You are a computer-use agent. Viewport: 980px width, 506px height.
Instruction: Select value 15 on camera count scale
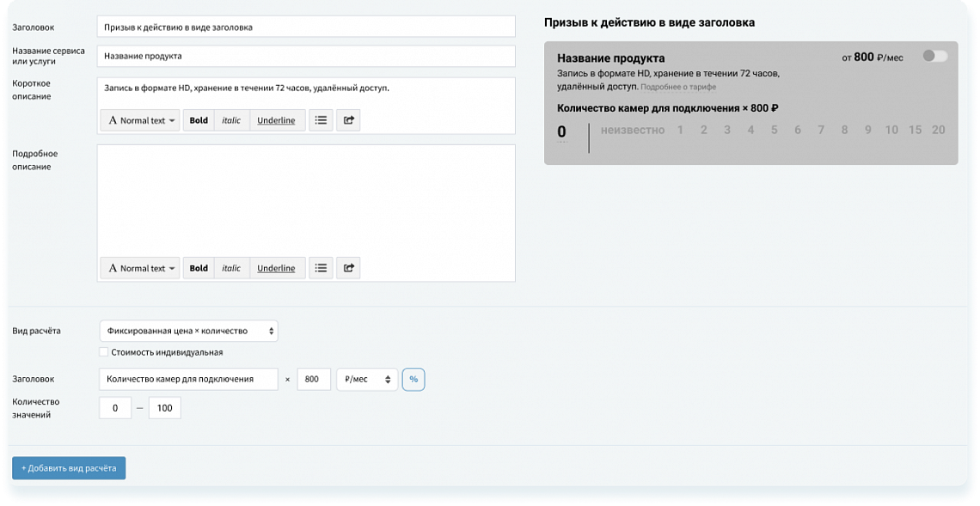pyautogui.click(x=915, y=130)
